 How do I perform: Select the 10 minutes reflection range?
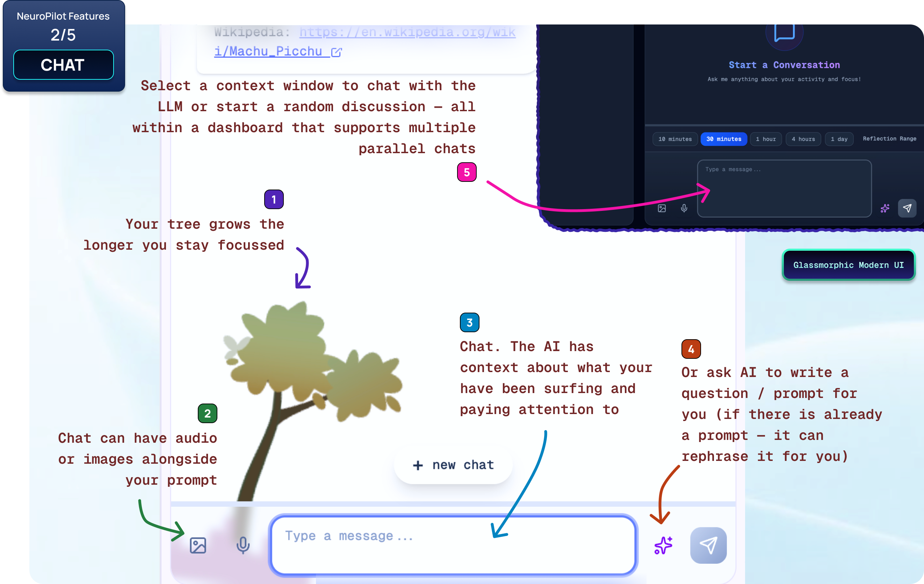point(675,139)
